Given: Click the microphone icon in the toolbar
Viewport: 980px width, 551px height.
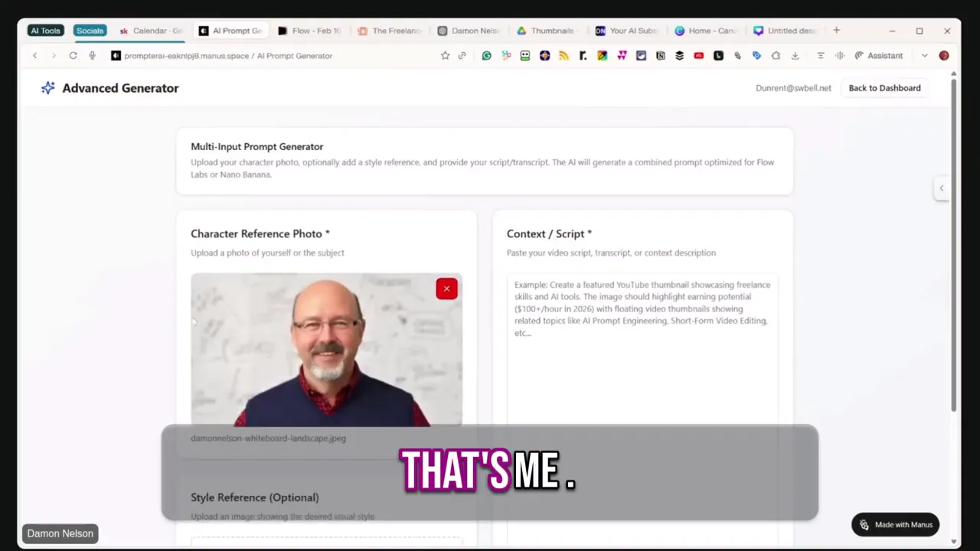Looking at the screenshot, I should pyautogui.click(x=92, y=56).
